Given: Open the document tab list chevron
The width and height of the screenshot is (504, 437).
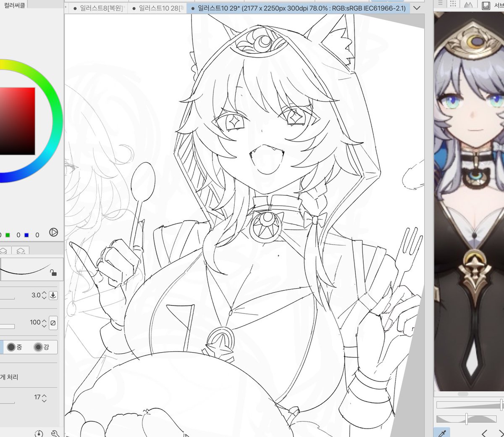Looking at the screenshot, I should click(416, 8).
